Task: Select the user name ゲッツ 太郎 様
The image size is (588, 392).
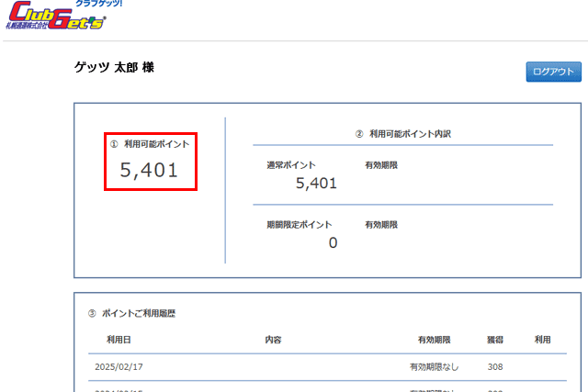Action: click(114, 68)
